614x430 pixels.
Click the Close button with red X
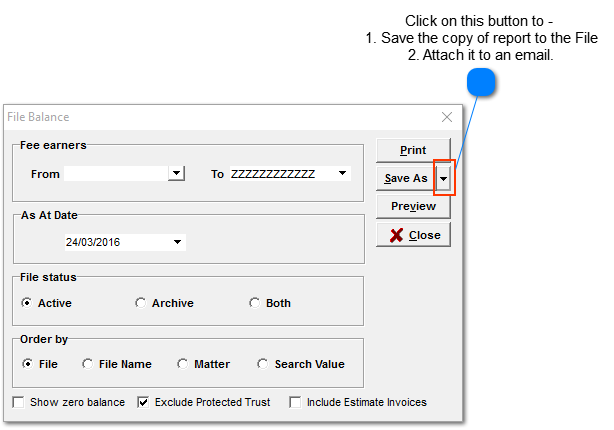pyautogui.click(x=413, y=235)
